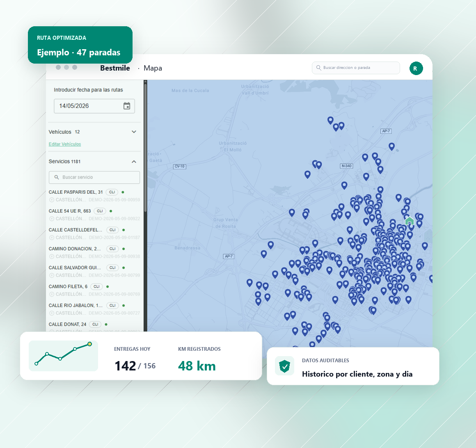Click Urbanització El Molló map label
476x448 pixels.
[233, 146]
